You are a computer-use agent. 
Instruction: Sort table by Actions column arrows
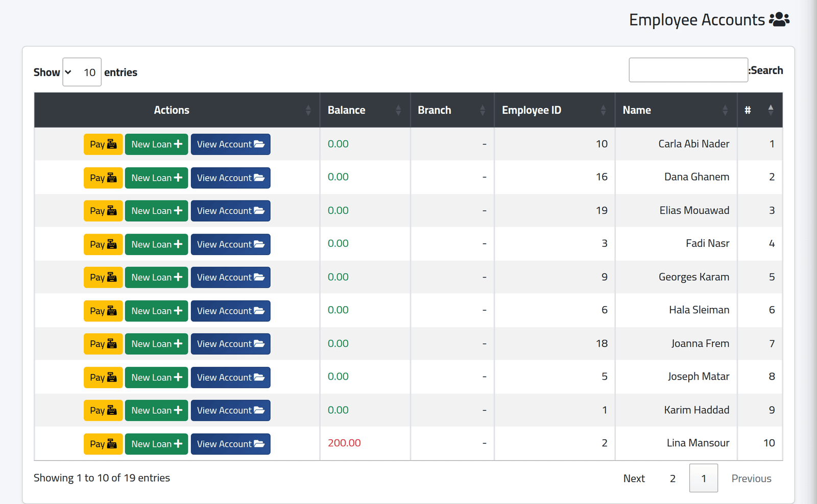click(308, 110)
